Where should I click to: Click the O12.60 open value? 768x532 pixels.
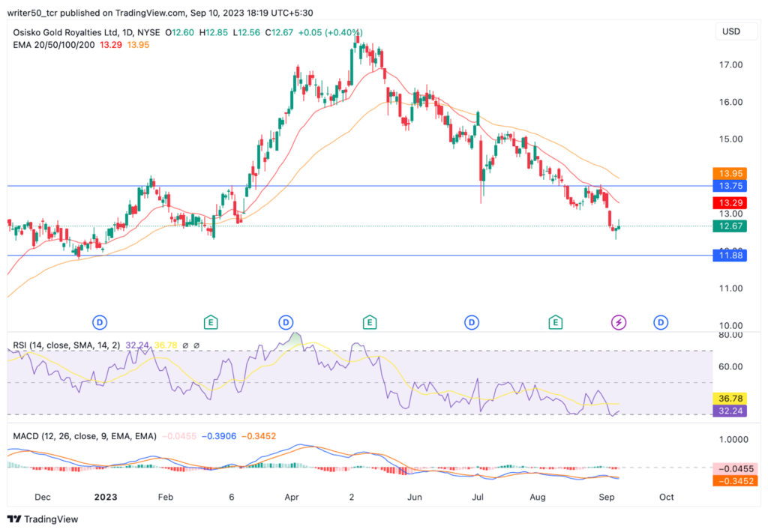(179, 32)
